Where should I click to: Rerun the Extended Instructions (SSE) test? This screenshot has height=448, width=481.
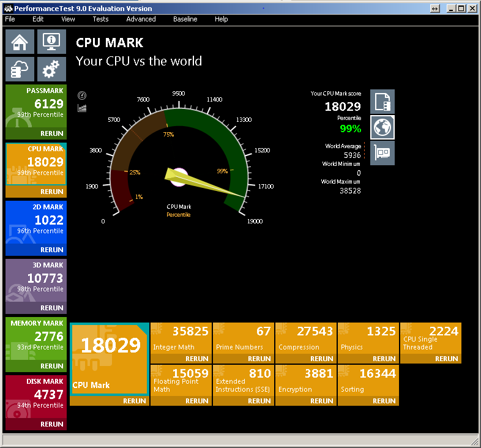point(244,401)
